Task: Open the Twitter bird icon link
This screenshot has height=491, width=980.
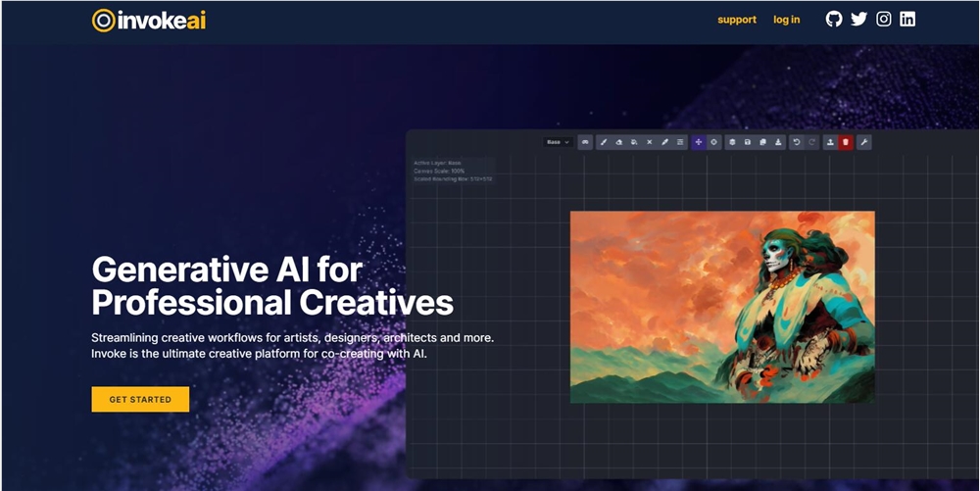Action: coord(858,19)
